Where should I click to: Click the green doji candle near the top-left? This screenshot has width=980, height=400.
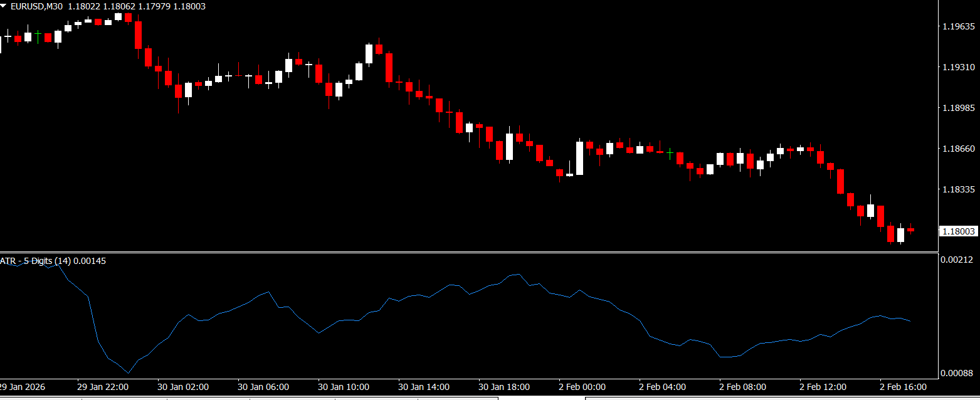(x=38, y=36)
